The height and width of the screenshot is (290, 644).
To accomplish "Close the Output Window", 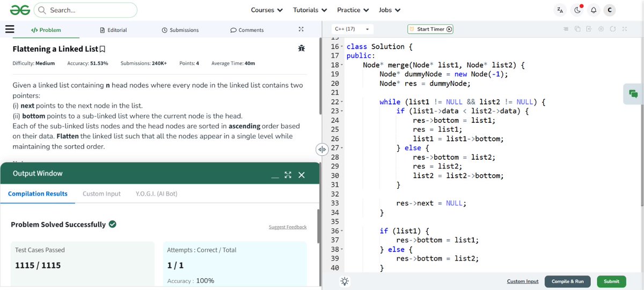I will click(302, 175).
